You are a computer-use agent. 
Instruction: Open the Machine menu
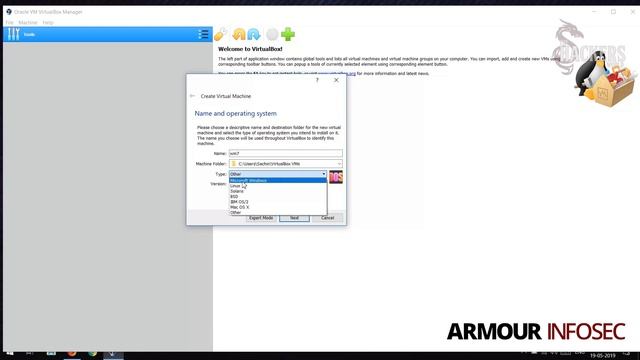coord(28,22)
